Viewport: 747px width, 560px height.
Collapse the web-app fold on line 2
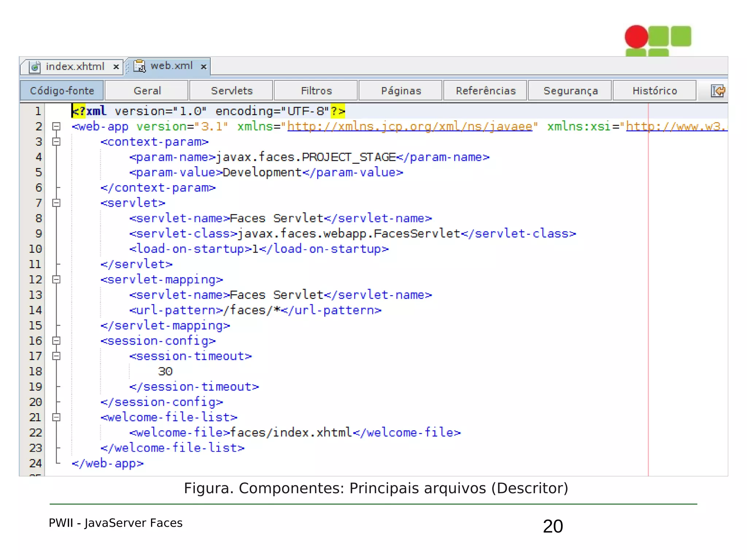(56, 127)
